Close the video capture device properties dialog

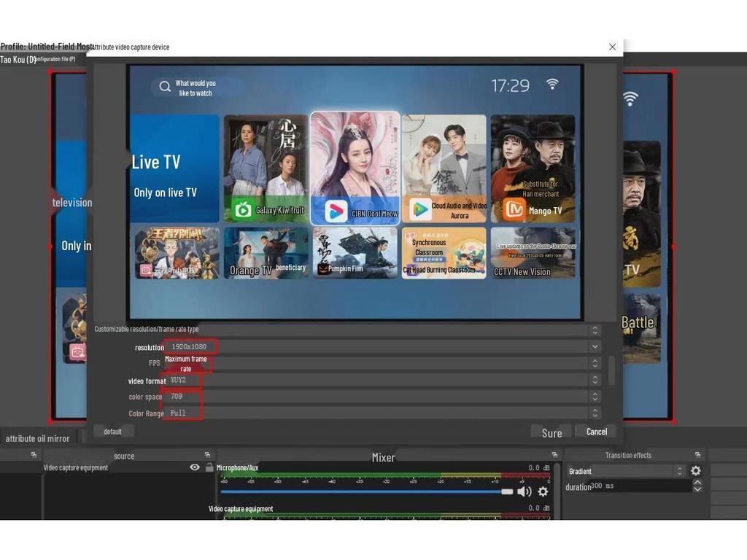coord(612,47)
